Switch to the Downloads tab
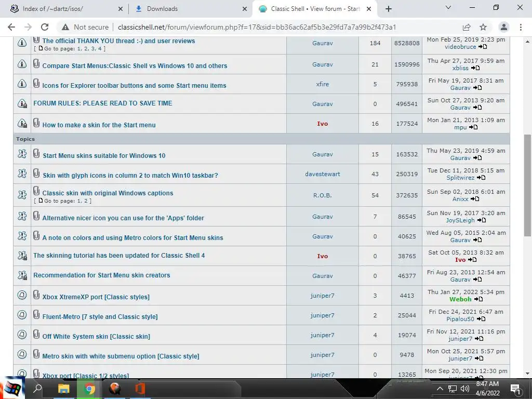This screenshot has width=532, height=399. click(189, 9)
